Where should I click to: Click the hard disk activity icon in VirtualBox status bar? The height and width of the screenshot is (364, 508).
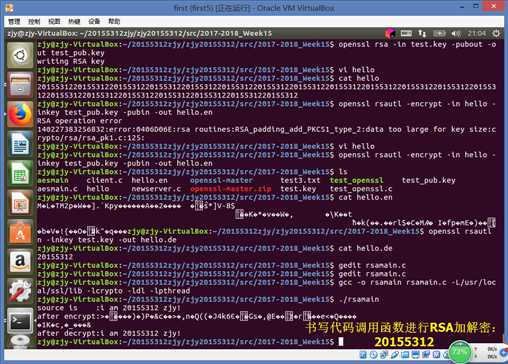click(363, 355)
